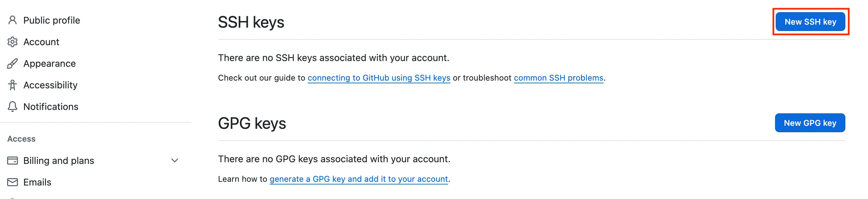Select Appearance in the sidebar

pyautogui.click(x=49, y=63)
